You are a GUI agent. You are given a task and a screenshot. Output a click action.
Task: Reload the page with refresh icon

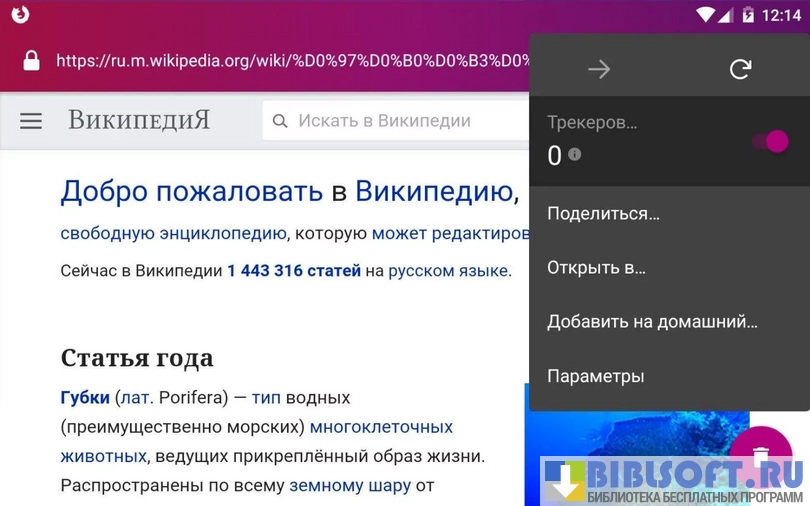click(x=740, y=69)
